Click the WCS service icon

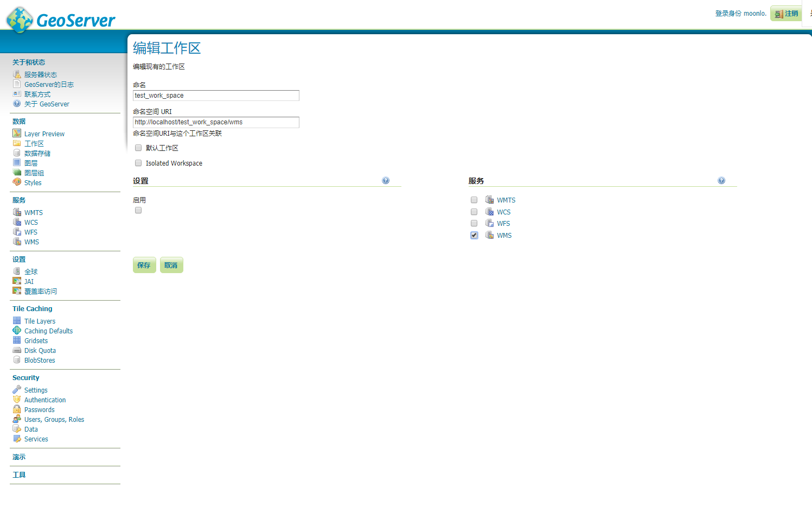click(17, 222)
